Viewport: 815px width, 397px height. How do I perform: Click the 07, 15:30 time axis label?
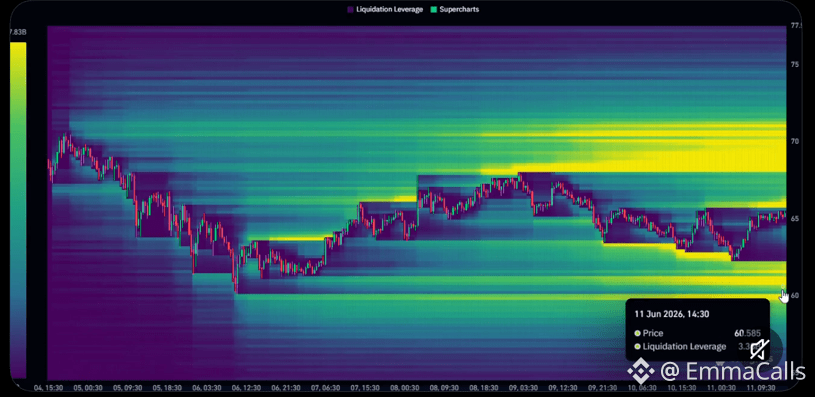[365, 388]
